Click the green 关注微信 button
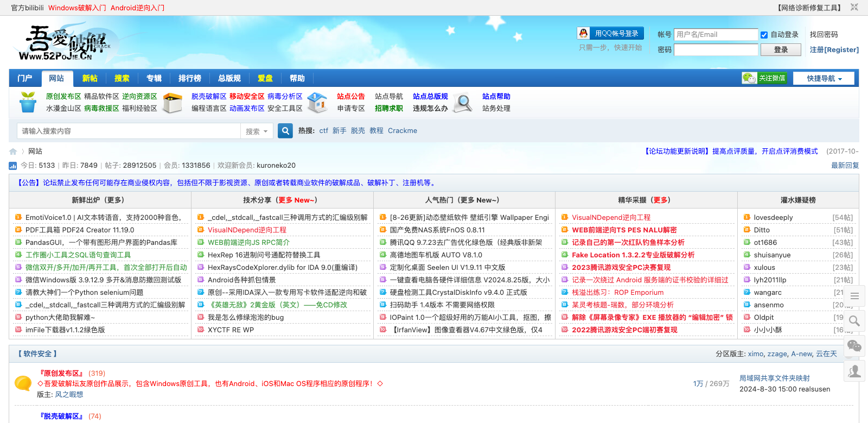868x423 pixels. coord(765,78)
